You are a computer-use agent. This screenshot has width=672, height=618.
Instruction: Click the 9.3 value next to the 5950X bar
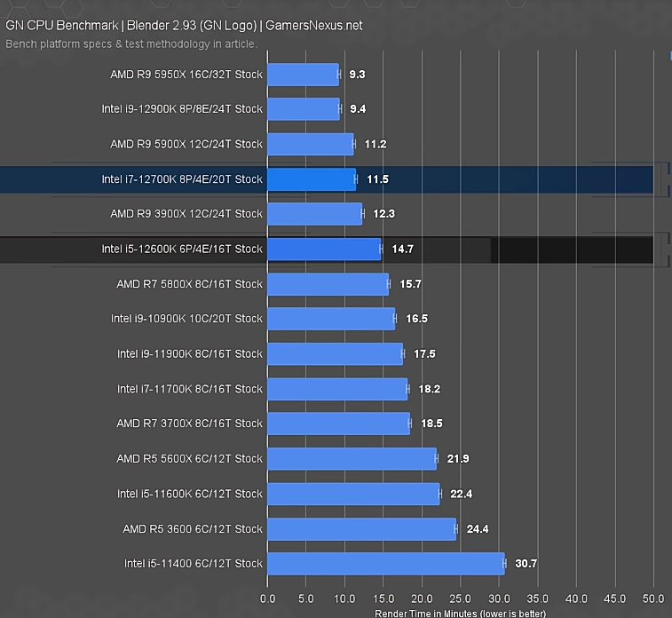click(x=357, y=75)
